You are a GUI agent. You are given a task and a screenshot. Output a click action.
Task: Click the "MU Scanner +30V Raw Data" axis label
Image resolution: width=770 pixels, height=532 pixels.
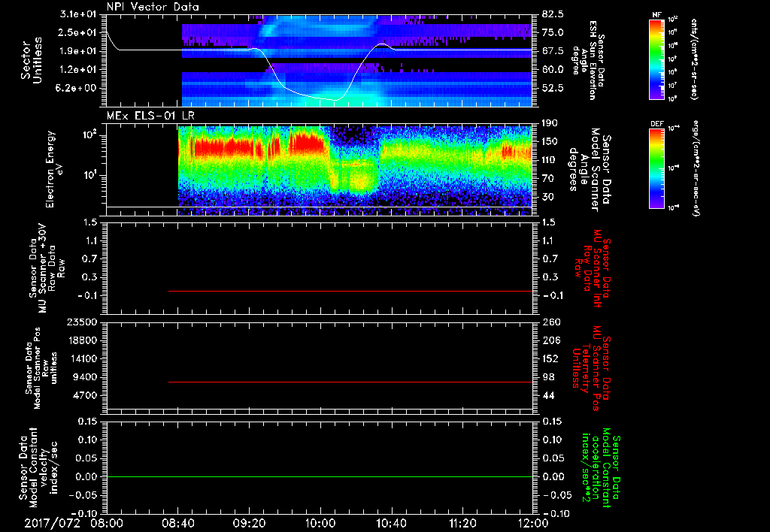click(47, 269)
